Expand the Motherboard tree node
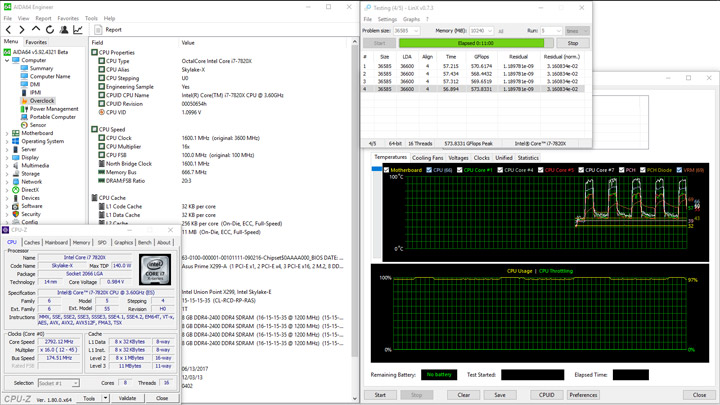 coord(7,133)
